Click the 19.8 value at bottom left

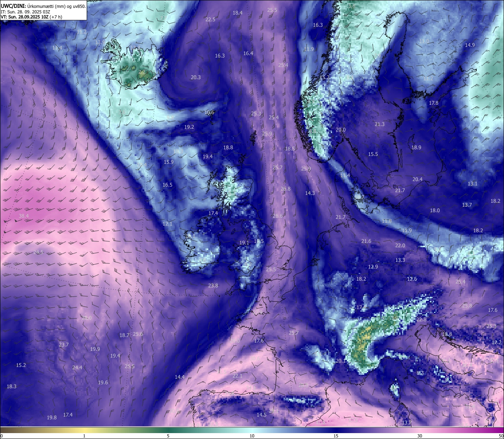click(52, 418)
